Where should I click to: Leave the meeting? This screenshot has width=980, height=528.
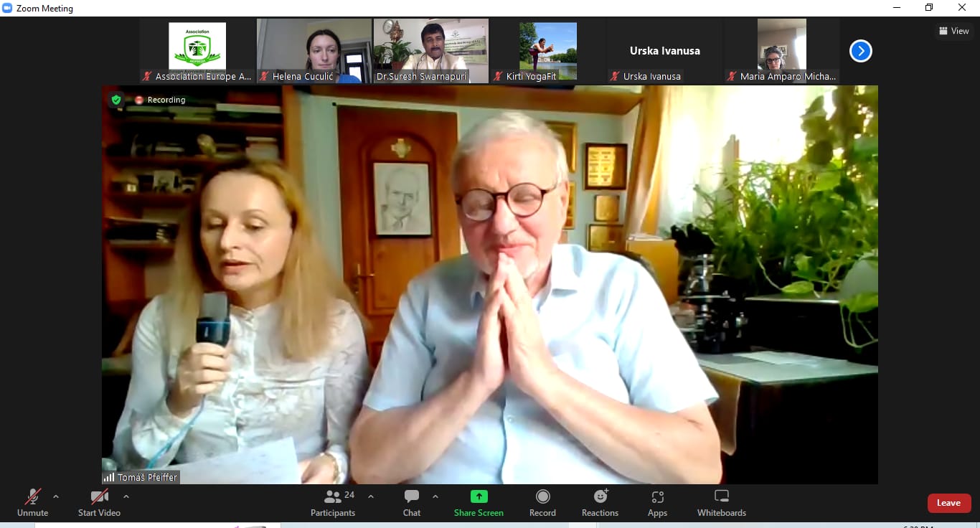(948, 503)
